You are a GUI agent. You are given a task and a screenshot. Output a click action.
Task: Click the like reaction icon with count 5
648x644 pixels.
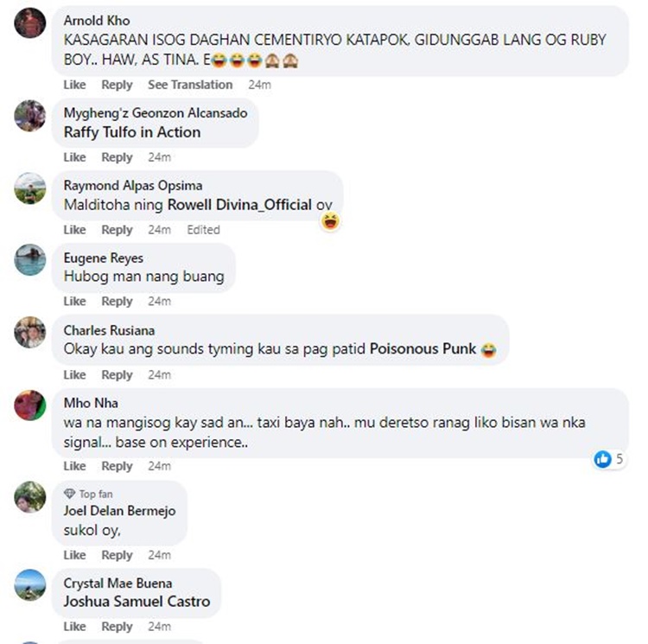602,459
